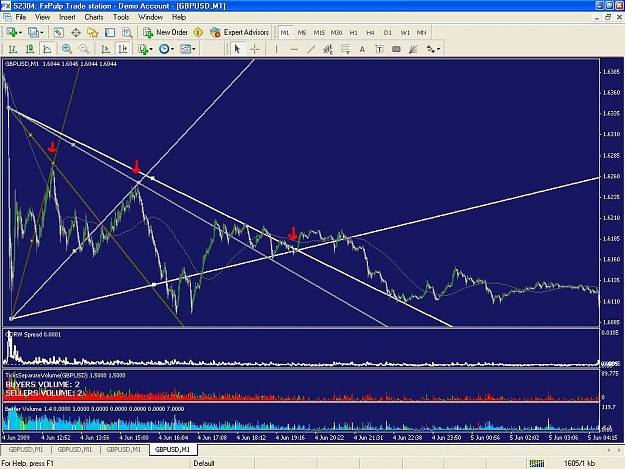Select the fan lines drawing tool
The width and height of the screenshot is (625, 469).
click(413, 49)
